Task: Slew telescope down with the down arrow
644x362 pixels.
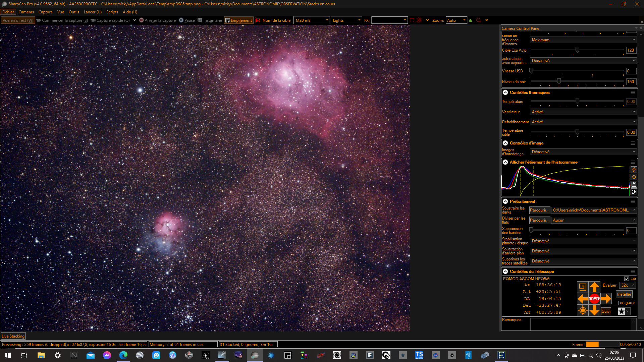Action: tap(594, 310)
